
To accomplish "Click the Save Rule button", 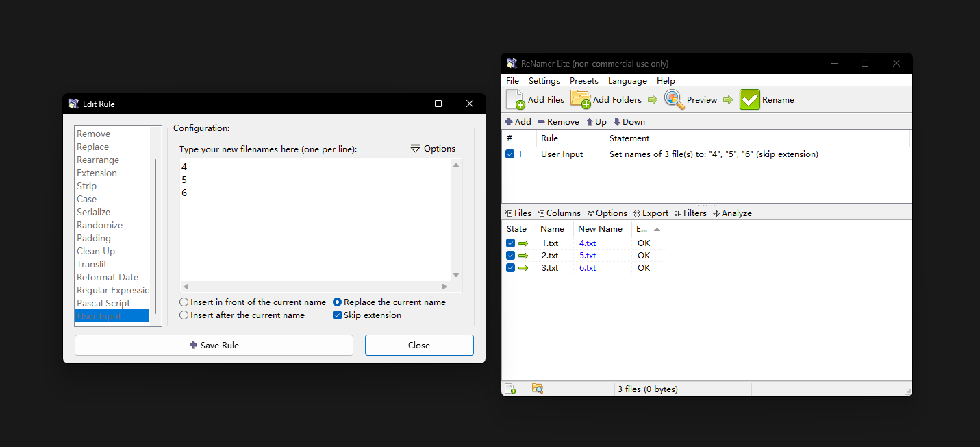I will click(x=214, y=345).
